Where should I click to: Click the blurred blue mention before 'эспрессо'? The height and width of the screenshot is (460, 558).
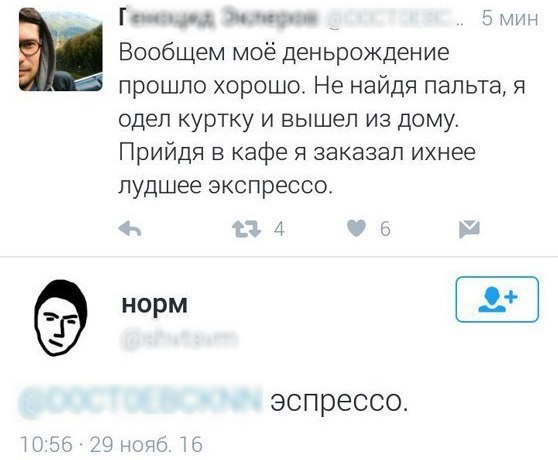click(x=141, y=401)
